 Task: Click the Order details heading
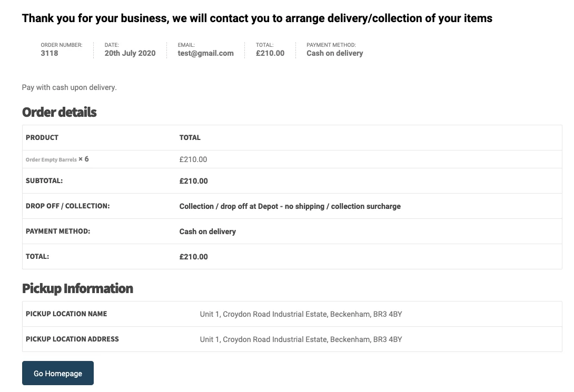60,112
